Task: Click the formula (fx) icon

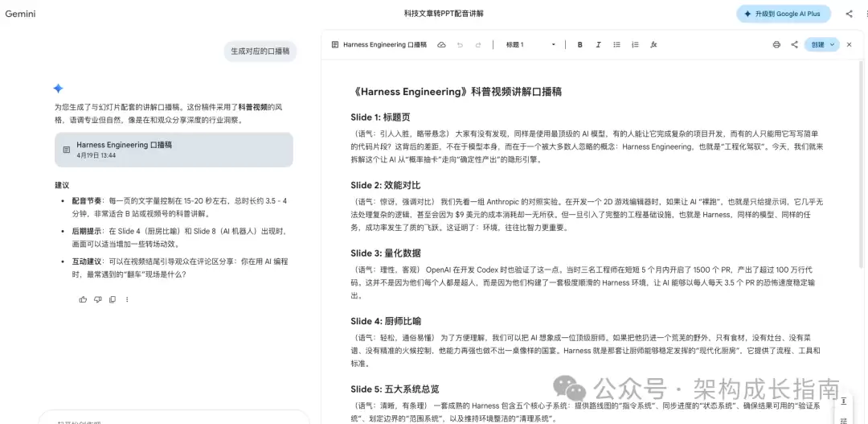Action: [x=653, y=45]
